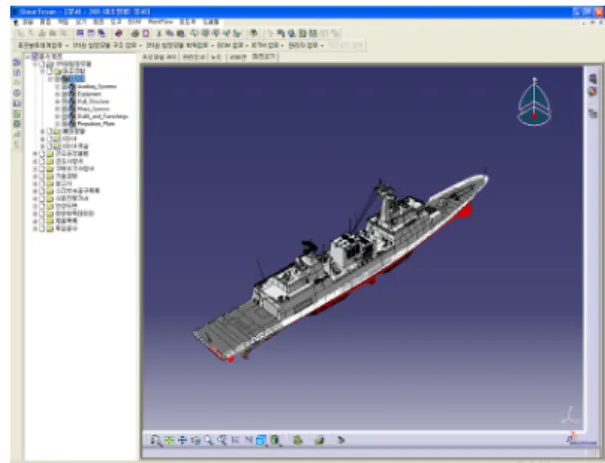Click the fit-all-in view icon
The width and height of the screenshot is (605, 463).
(x=169, y=440)
